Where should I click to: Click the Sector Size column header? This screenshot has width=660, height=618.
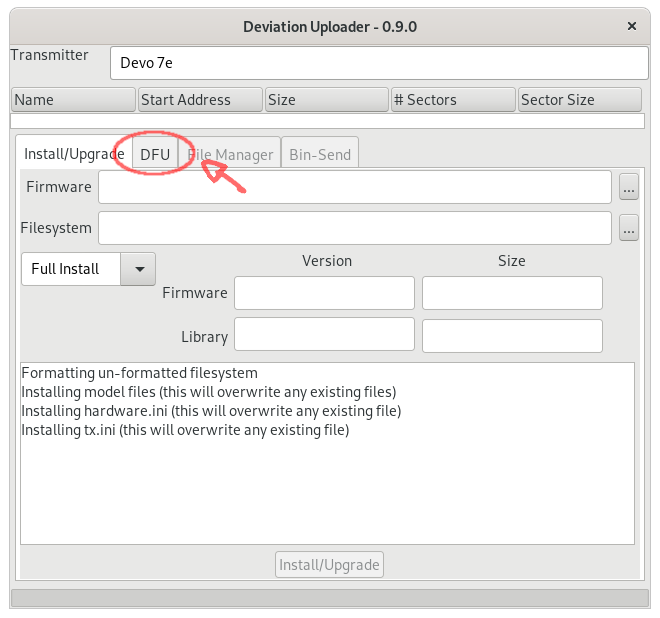click(x=580, y=100)
